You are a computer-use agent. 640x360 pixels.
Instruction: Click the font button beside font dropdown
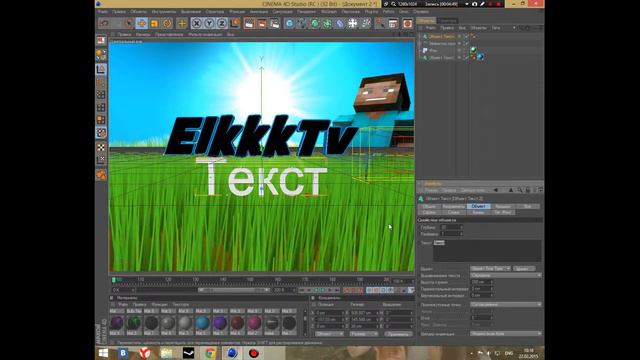(524, 269)
